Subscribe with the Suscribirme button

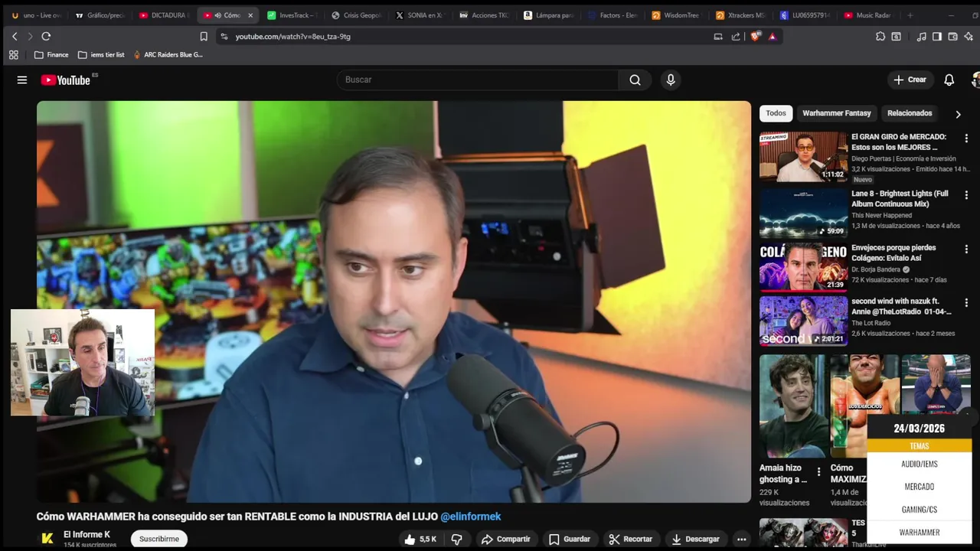click(x=159, y=539)
